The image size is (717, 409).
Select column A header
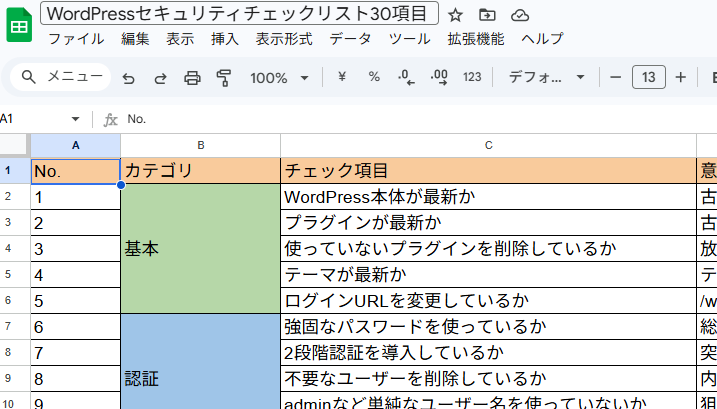[x=75, y=145]
